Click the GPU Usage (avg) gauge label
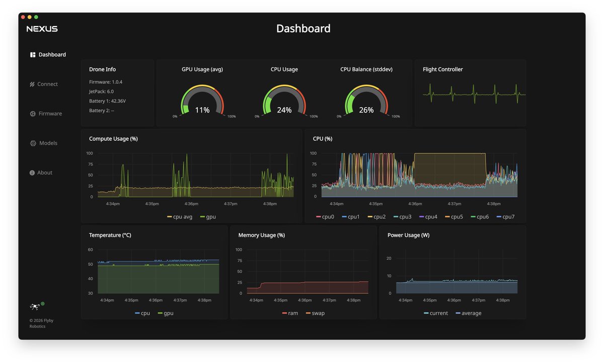 (x=202, y=69)
